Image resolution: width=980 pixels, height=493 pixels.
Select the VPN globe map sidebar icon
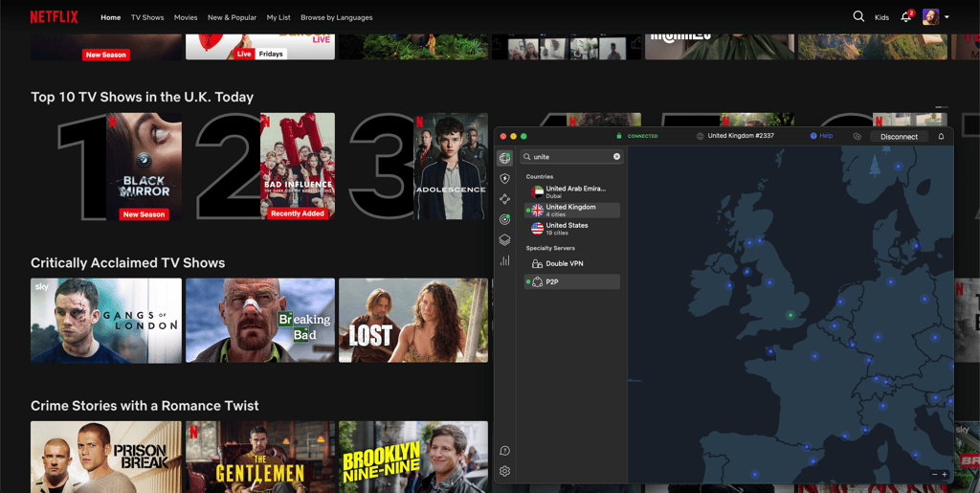tap(504, 158)
